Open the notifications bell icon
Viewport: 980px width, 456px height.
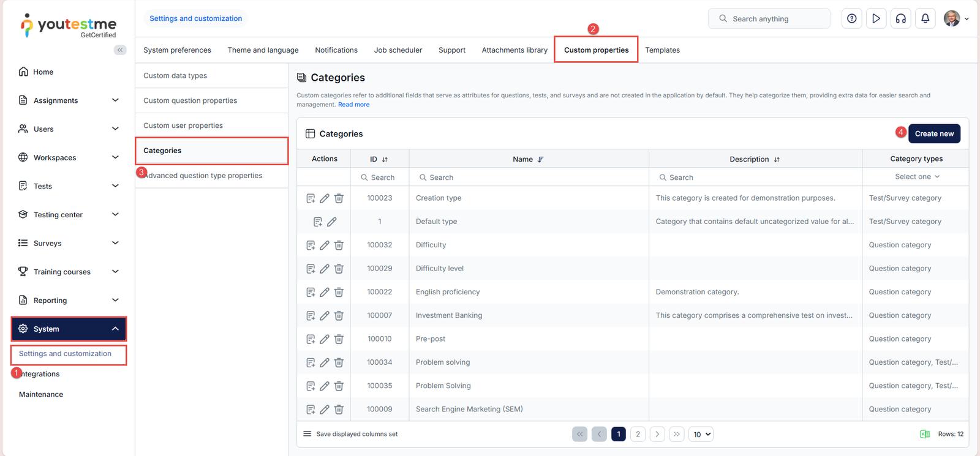[x=925, y=18]
